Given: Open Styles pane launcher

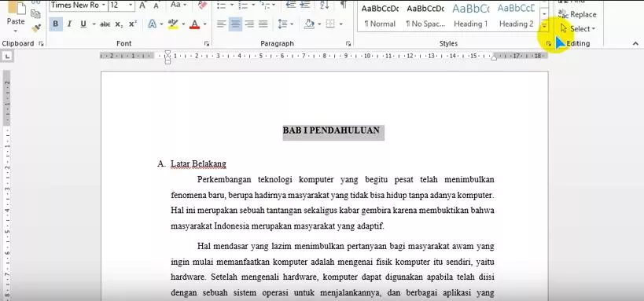Looking at the screenshot, I should pyautogui.click(x=549, y=43).
